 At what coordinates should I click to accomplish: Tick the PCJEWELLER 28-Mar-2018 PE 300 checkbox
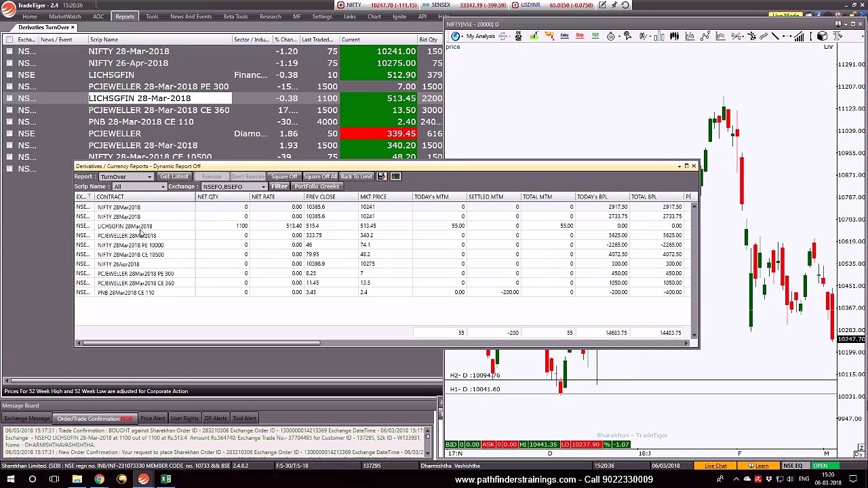coord(9,86)
